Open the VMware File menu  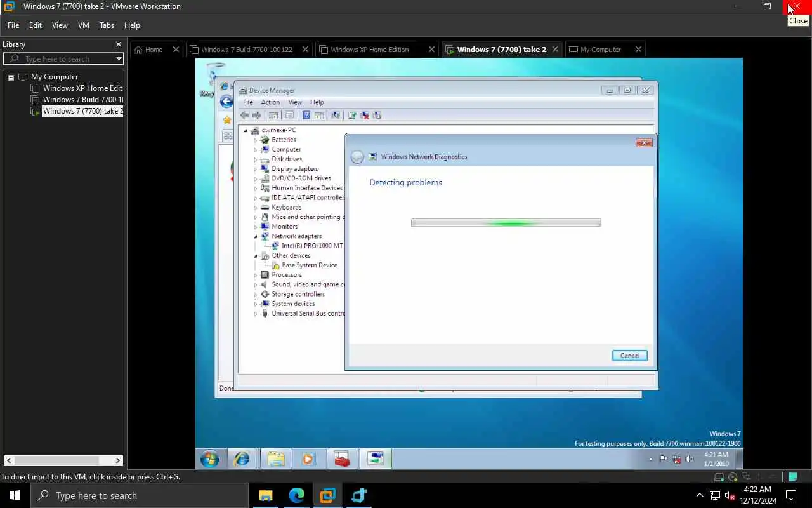(x=13, y=25)
